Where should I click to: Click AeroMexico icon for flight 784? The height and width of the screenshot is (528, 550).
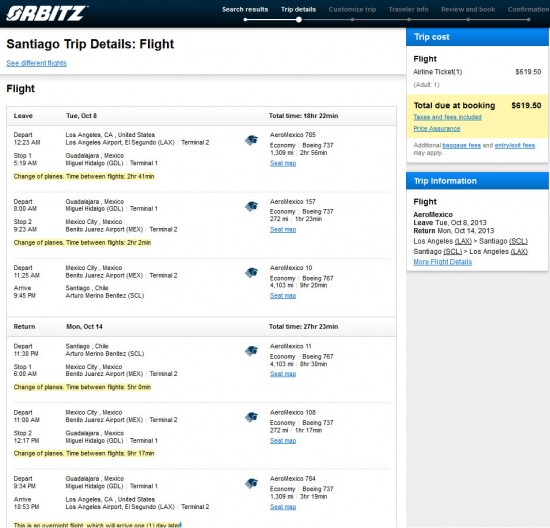(251, 483)
